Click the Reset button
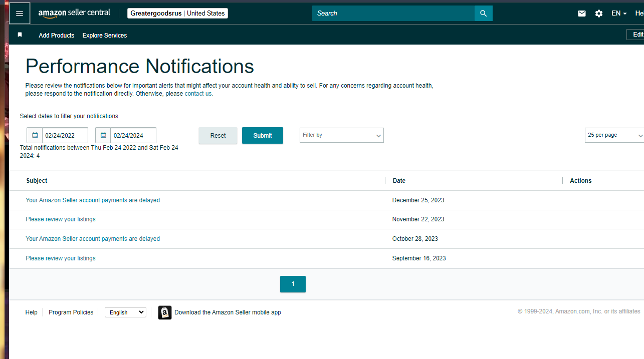Viewport: 644px width, 359px height. (x=218, y=135)
